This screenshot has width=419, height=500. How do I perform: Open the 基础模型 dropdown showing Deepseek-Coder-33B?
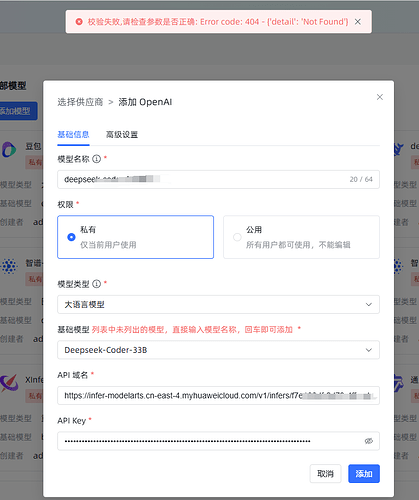coord(218,350)
